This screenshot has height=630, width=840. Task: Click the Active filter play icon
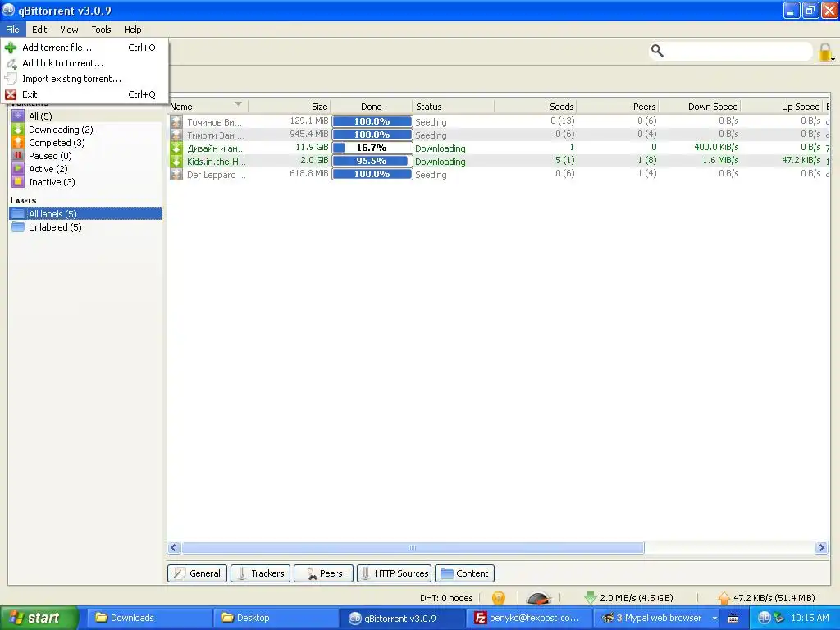click(x=18, y=168)
